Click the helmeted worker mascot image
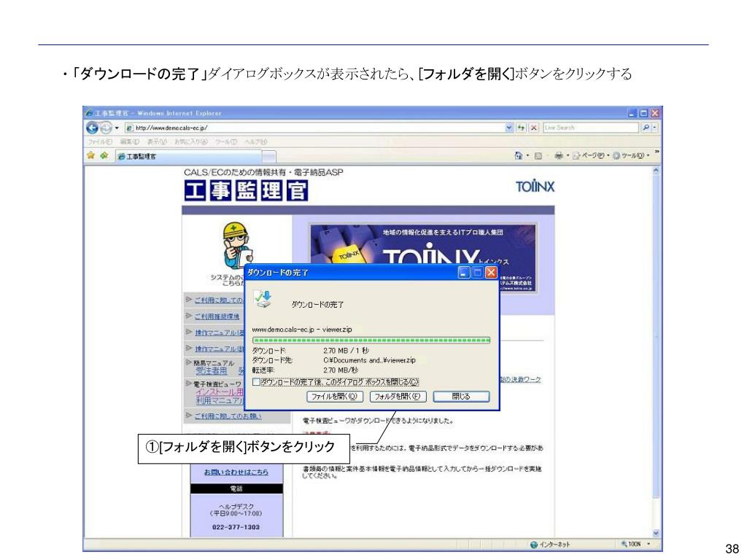Screen dimensions: 747x560 click(x=236, y=244)
